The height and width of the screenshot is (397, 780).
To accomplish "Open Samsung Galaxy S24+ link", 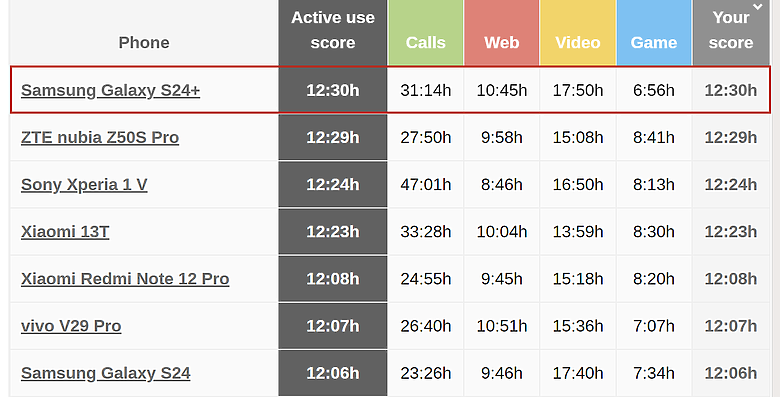I will (x=110, y=91).
